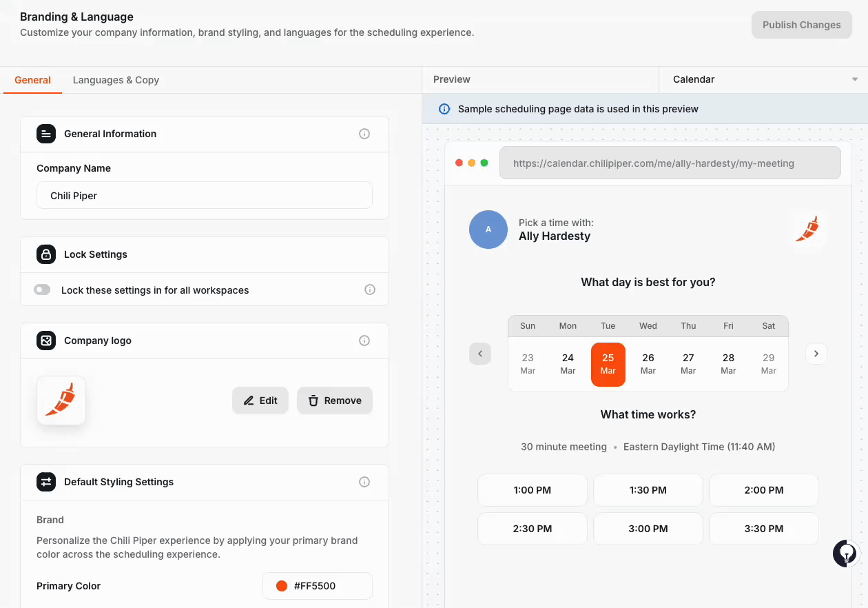Select the 3:00 PM time slot
This screenshot has width=868, height=608.
tap(648, 529)
